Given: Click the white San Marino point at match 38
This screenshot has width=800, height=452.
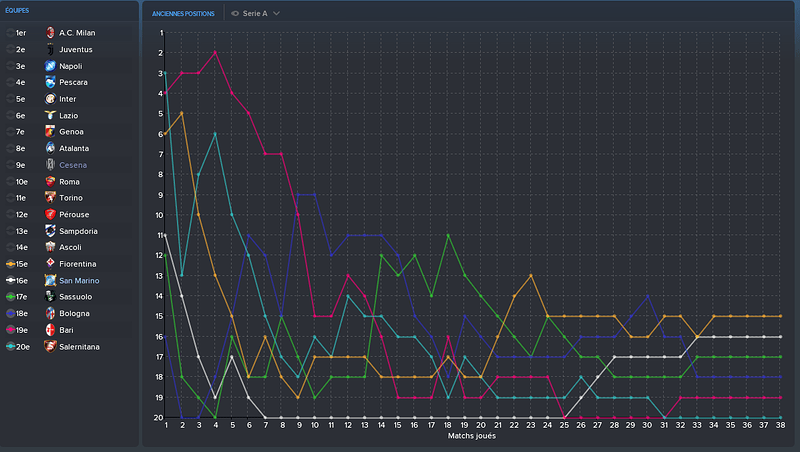Looking at the screenshot, I should tap(781, 337).
